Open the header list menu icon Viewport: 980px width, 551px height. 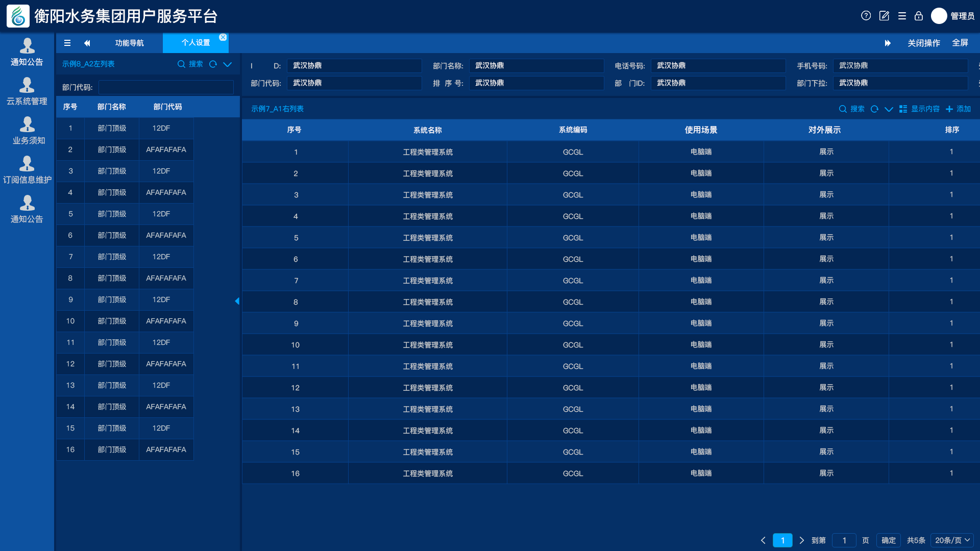(902, 16)
